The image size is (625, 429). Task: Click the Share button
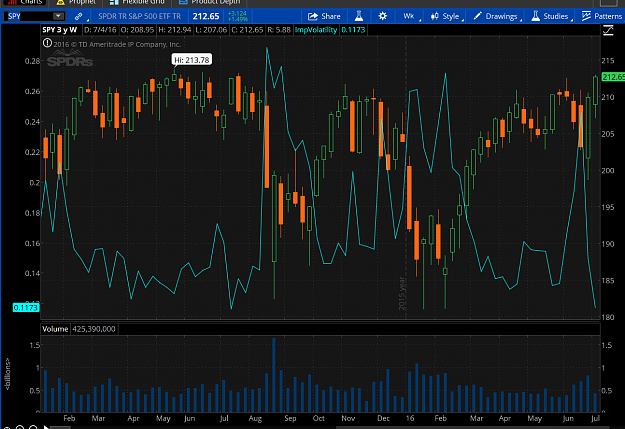324,16
